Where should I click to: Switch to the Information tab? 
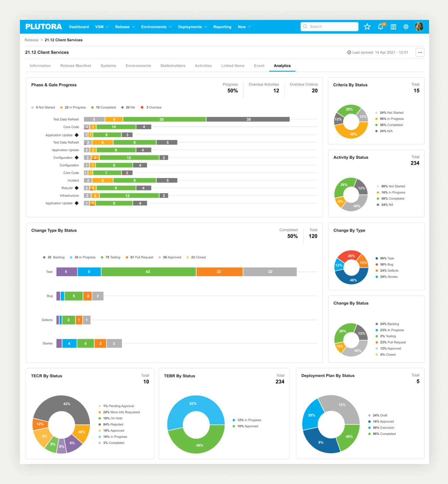pyautogui.click(x=40, y=66)
